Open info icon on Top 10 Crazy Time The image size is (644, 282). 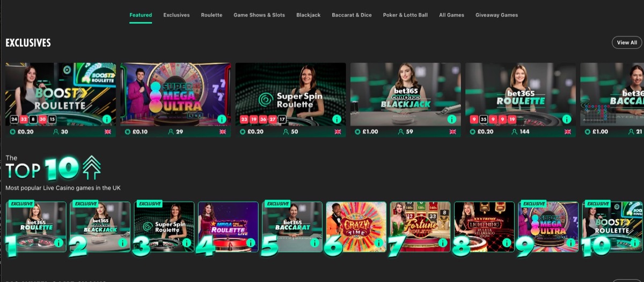pos(378,243)
